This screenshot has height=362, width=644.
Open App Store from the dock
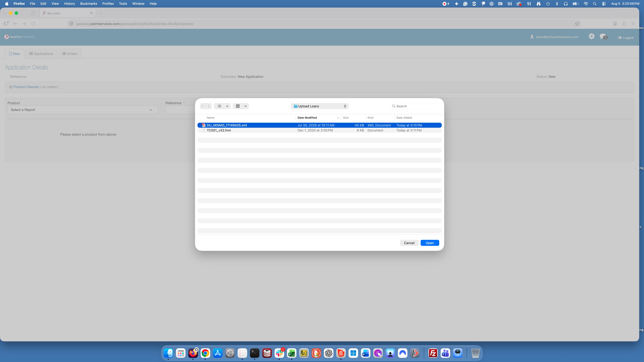pyautogui.click(x=217, y=353)
